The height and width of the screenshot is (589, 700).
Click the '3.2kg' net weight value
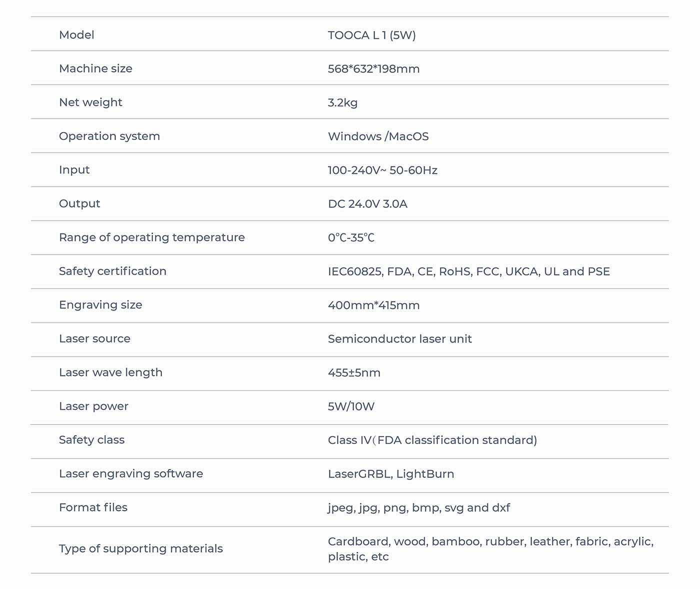342,102
